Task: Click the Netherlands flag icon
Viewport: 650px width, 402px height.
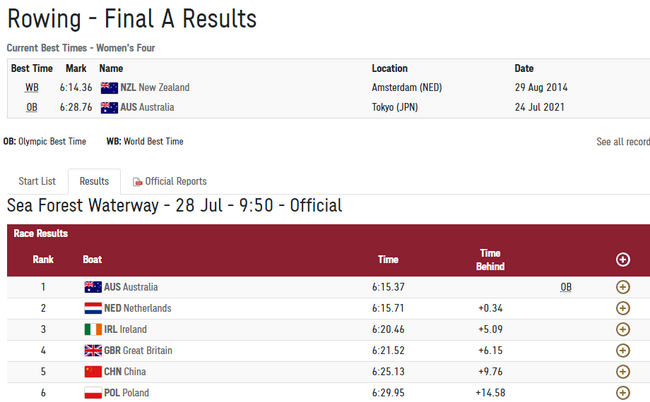Action: [x=93, y=308]
